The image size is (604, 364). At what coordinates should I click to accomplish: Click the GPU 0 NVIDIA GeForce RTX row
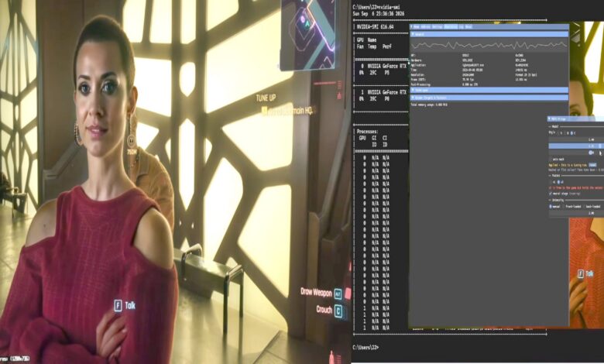[x=383, y=66]
